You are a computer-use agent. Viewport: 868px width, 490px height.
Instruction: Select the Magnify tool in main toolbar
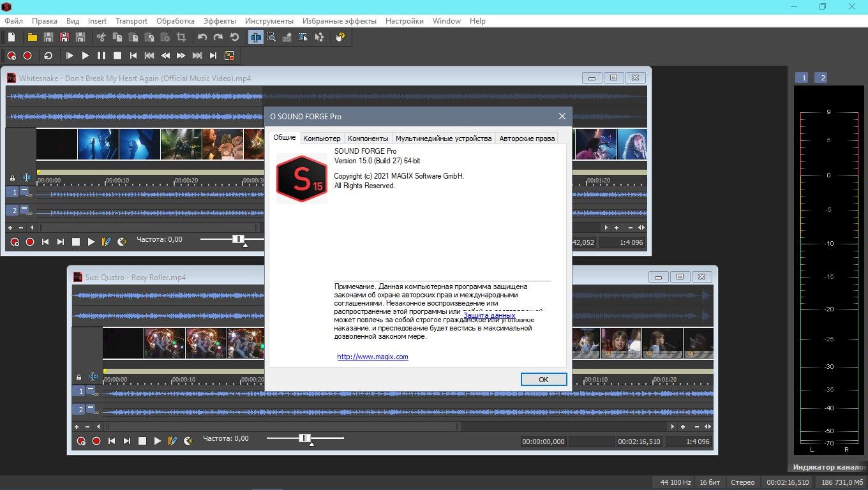pyautogui.click(x=271, y=38)
